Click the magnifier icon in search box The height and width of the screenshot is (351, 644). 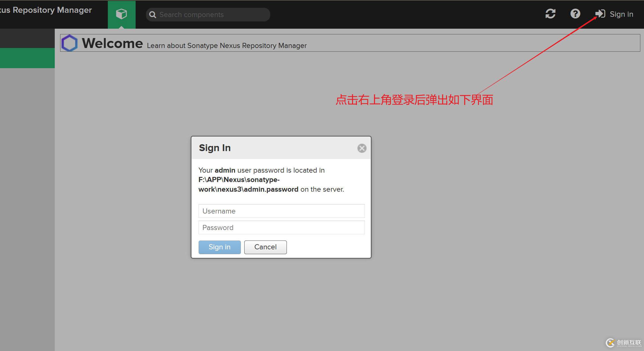pyautogui.click(x=153, y=15)
